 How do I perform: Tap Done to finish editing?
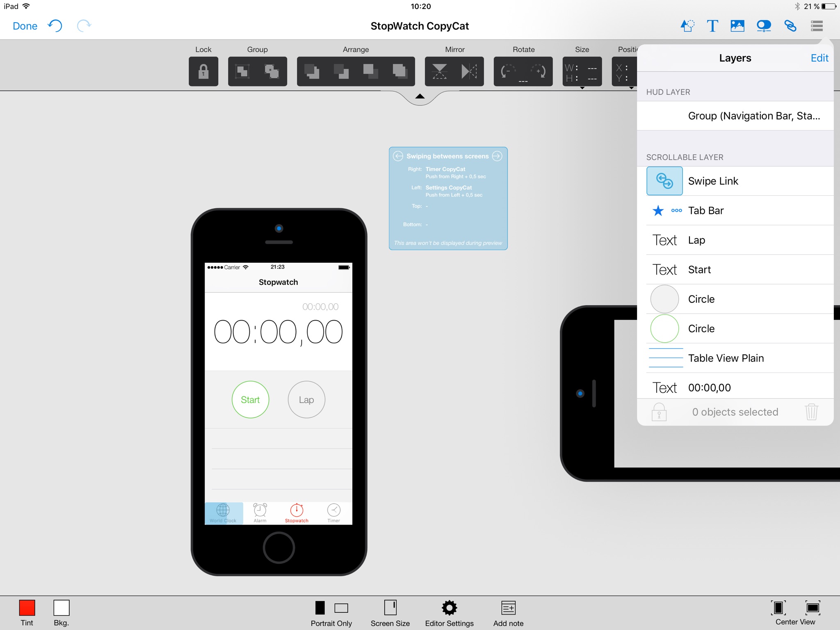(x=25, y=26)
